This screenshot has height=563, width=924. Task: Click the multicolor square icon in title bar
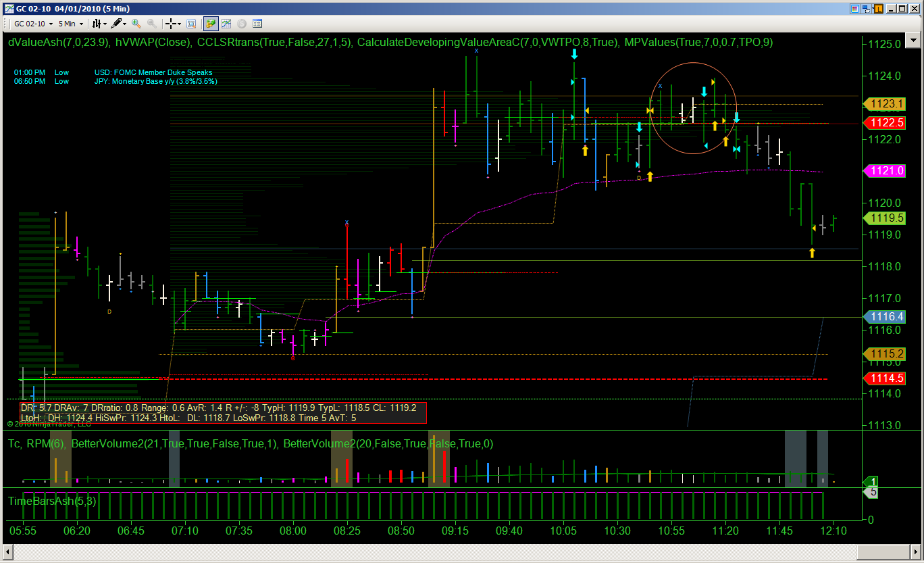pyautogui.click(x=855, y=9)
